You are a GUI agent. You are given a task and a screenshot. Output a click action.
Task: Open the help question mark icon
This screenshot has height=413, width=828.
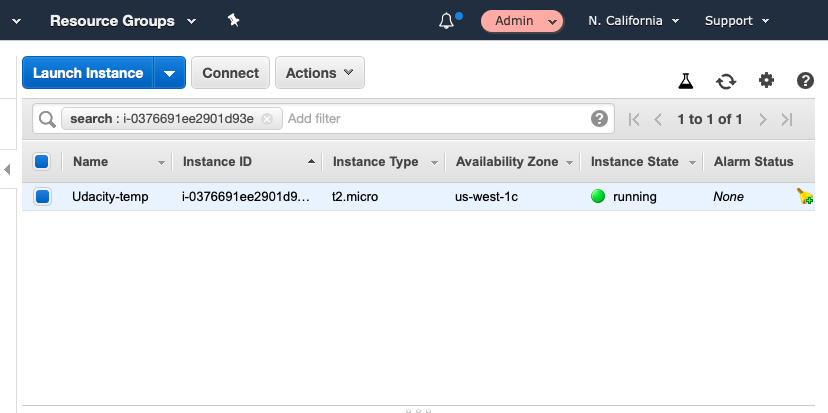click(x=805, y=81)
